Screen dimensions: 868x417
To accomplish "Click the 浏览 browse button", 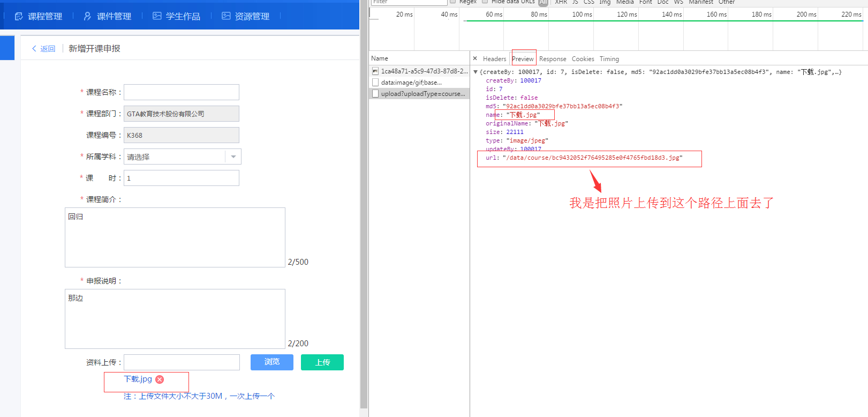I will 271,362.
